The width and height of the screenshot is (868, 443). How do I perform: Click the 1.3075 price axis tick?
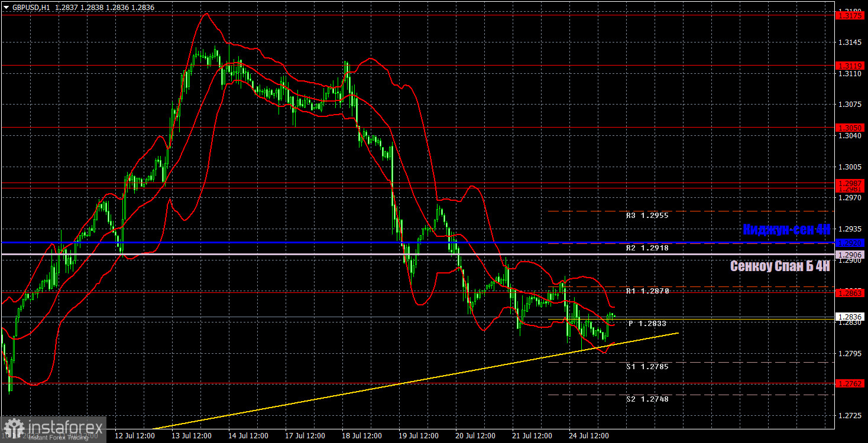[849, 105]
